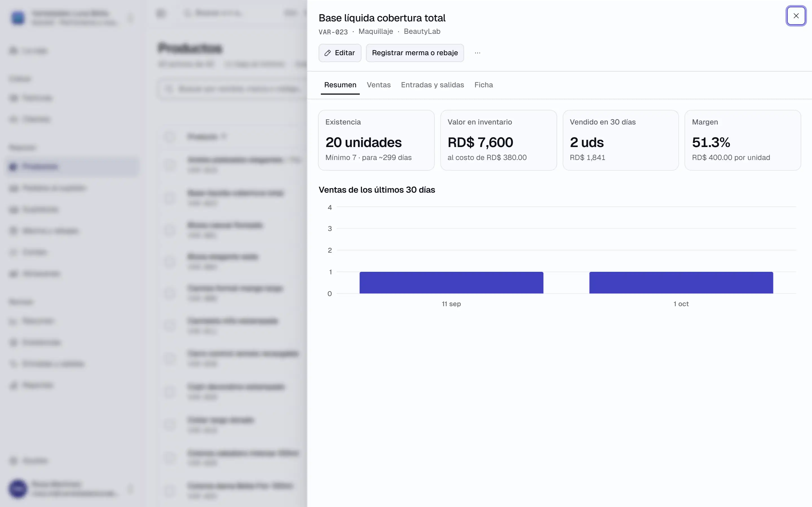This screenshot has height=507, width=812.
Task: Select the 11 sep sales bar
Action: 451,283
